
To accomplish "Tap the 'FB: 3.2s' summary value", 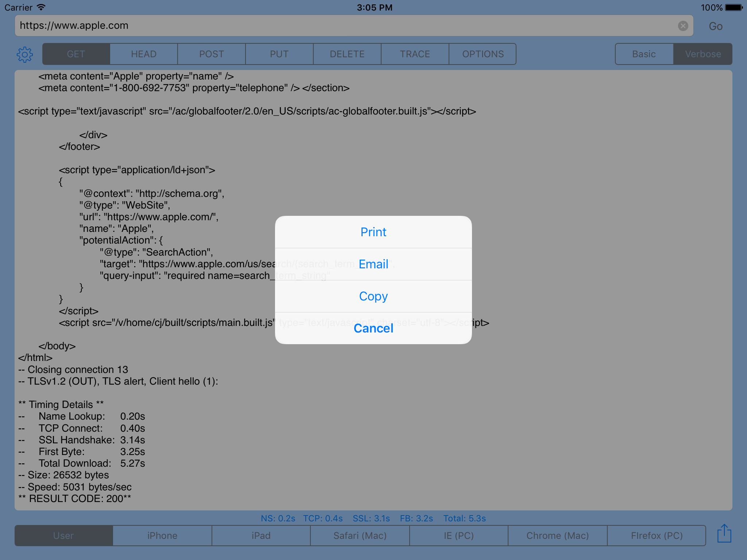I will click(x=416, y=518).
